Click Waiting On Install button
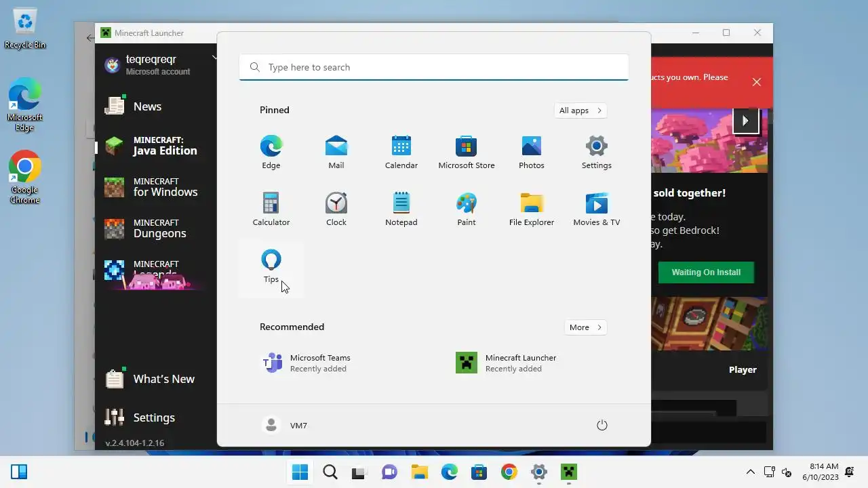Viewport: 868px width, 488px height. pos(706,272)
